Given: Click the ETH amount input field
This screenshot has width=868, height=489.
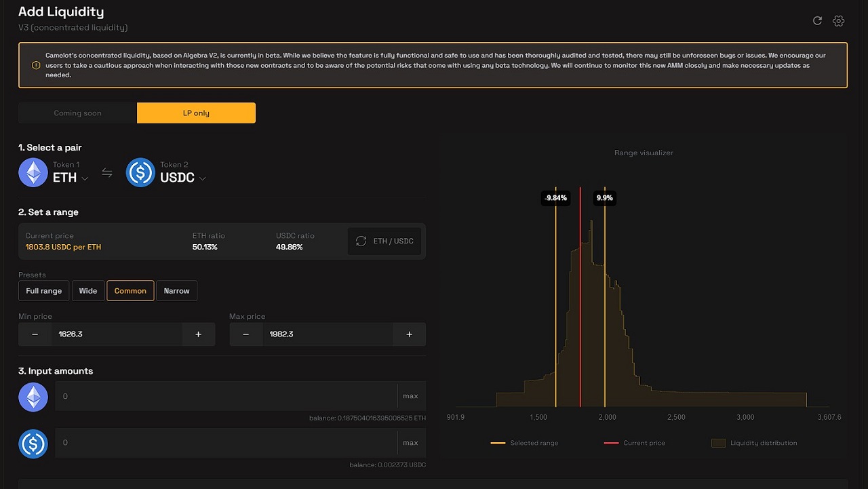Looking at the screenshot, I should 226,396.
